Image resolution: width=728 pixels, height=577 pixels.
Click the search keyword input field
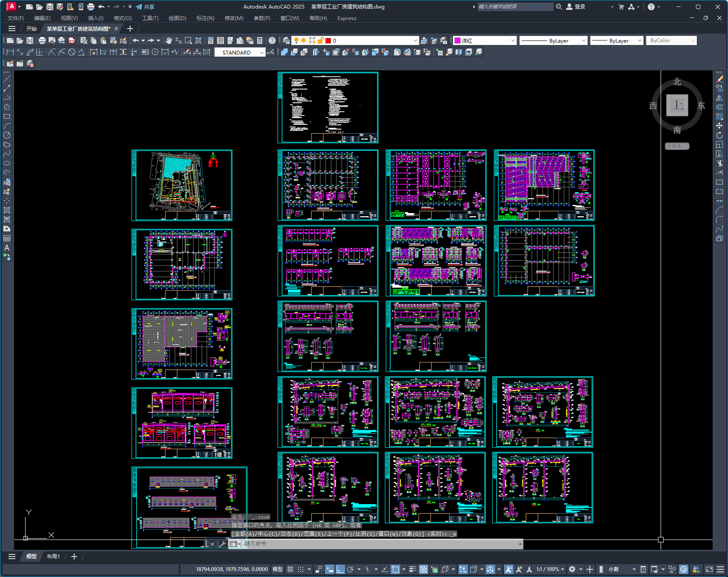[515, 7]
